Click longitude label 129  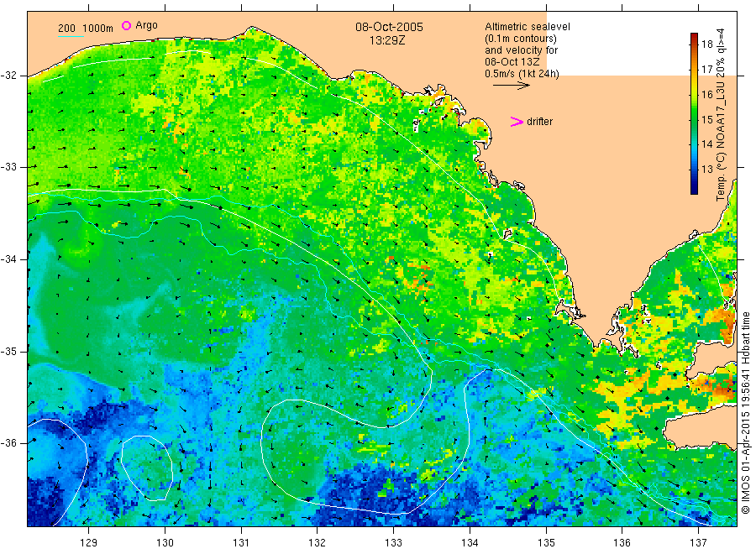(x=89, y=543)
